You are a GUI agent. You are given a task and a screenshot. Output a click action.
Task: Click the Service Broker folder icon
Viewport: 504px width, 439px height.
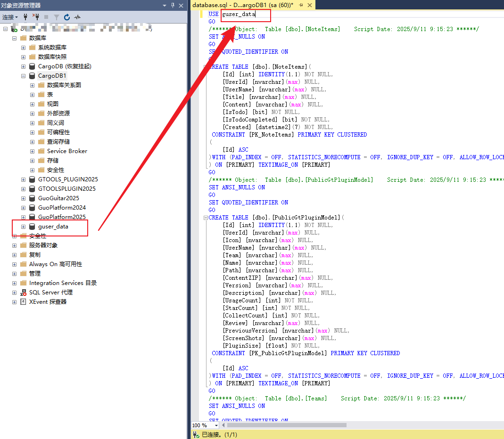click(41, 151)
